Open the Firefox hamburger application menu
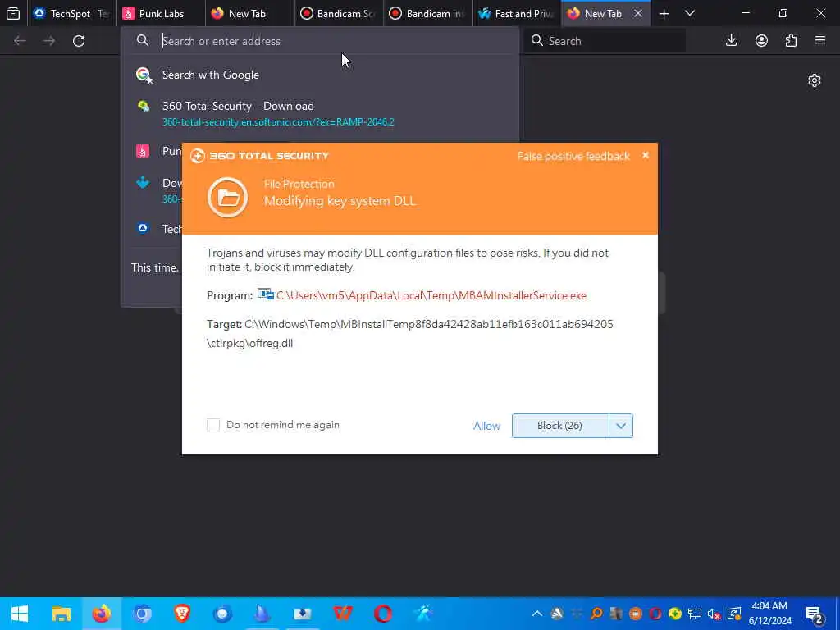The width and height of the screenshot is (840, 630). click(x=820, y=41)
